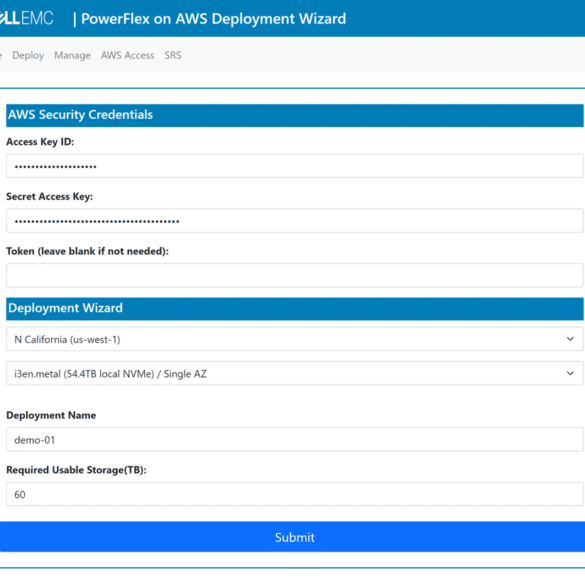This screenshot has width=585, height=585.
Task: Click the Token (leave blank if not needed) label
Action: tap(87, 251)
